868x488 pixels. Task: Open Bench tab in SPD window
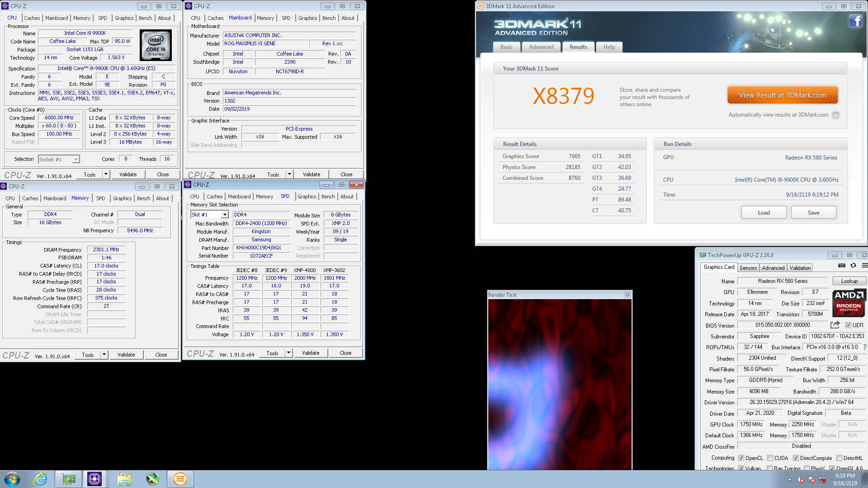[x=328, y=197]
